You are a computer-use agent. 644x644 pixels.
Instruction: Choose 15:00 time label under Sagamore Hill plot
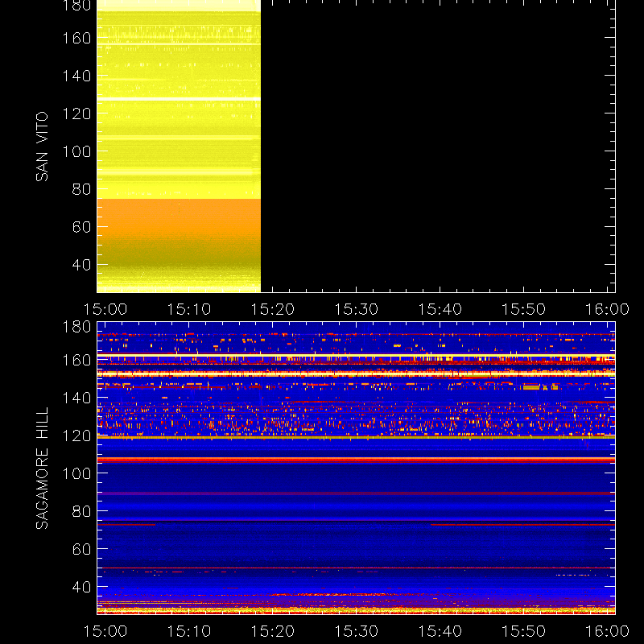click(105, 631)
